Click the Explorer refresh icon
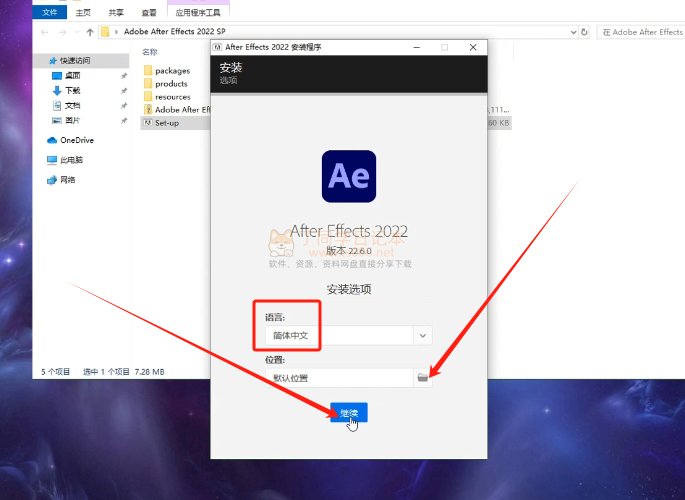 point(584,32)
